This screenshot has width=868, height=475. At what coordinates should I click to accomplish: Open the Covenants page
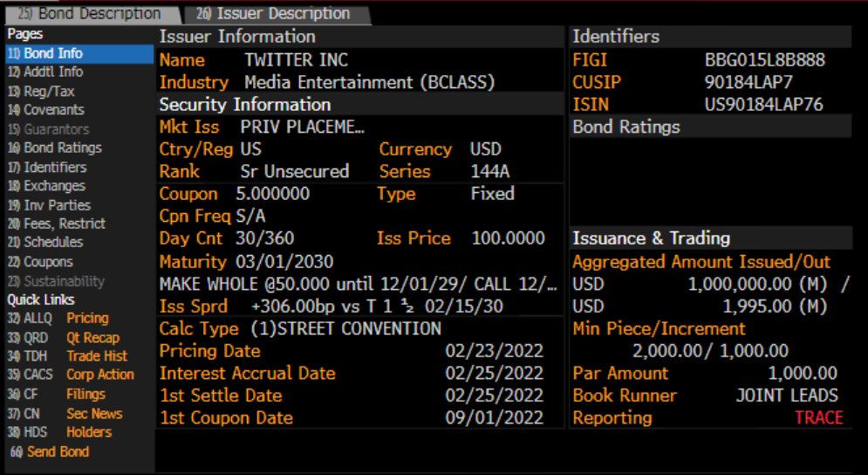(46, 110)
